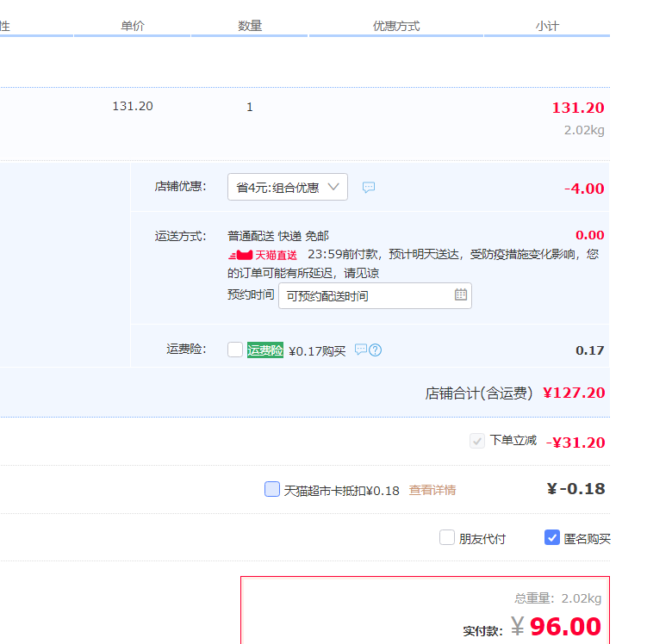Check the 朋友代付 option
Screen dimensions: 647x644
click(x=447, y=538)
